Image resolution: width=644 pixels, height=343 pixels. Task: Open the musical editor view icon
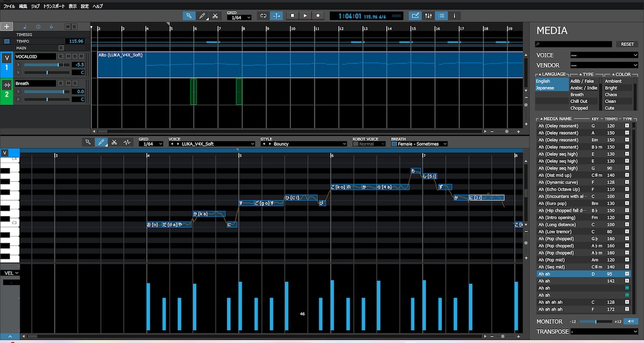coord(415,16)
